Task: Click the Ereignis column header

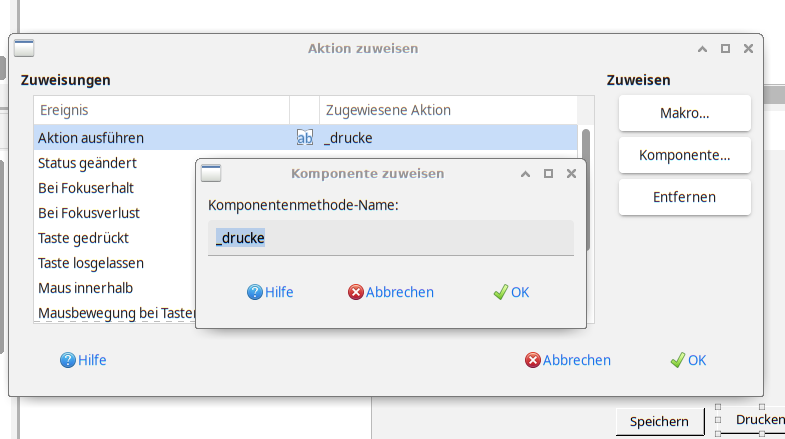Action: point(162,110)
